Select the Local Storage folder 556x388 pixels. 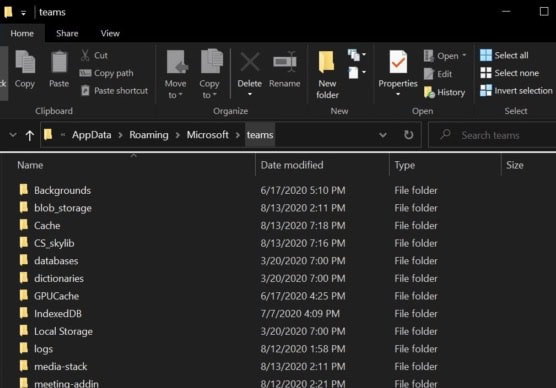coord(63,331)
